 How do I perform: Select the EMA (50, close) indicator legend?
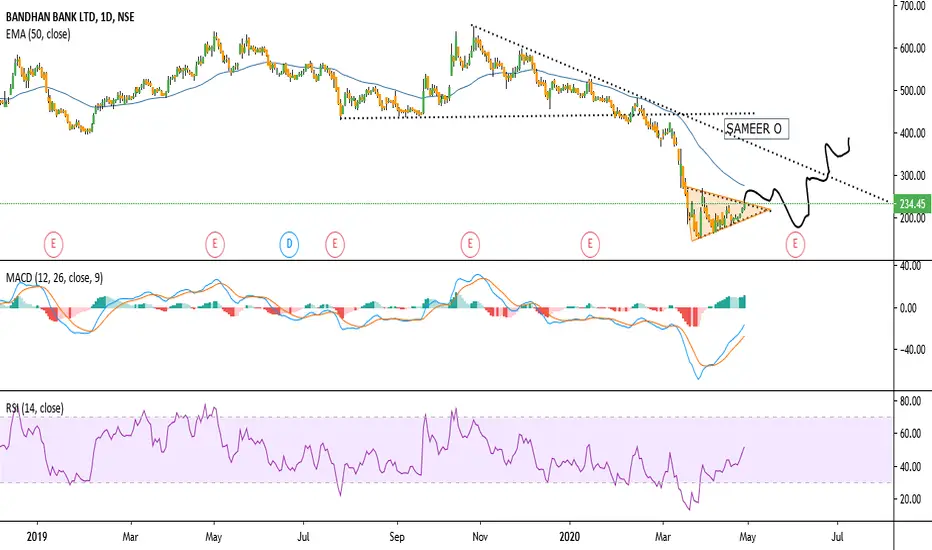(38, 34)
